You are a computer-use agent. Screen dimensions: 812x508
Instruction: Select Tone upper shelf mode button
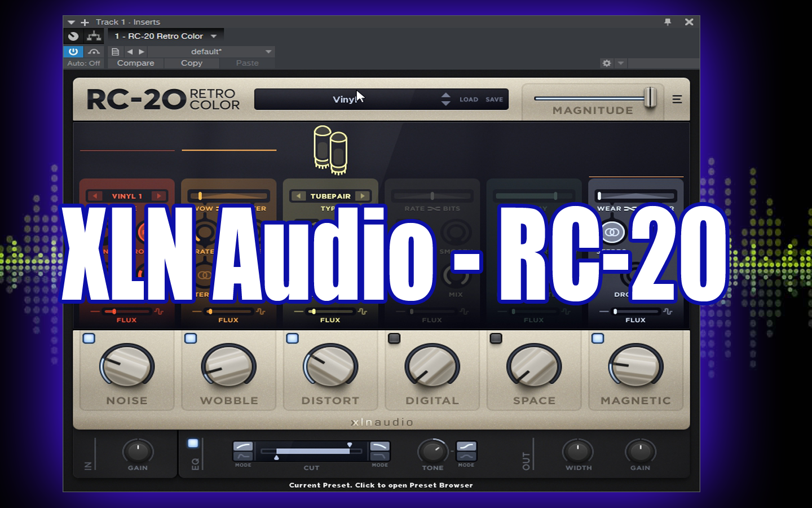(466, 446)
